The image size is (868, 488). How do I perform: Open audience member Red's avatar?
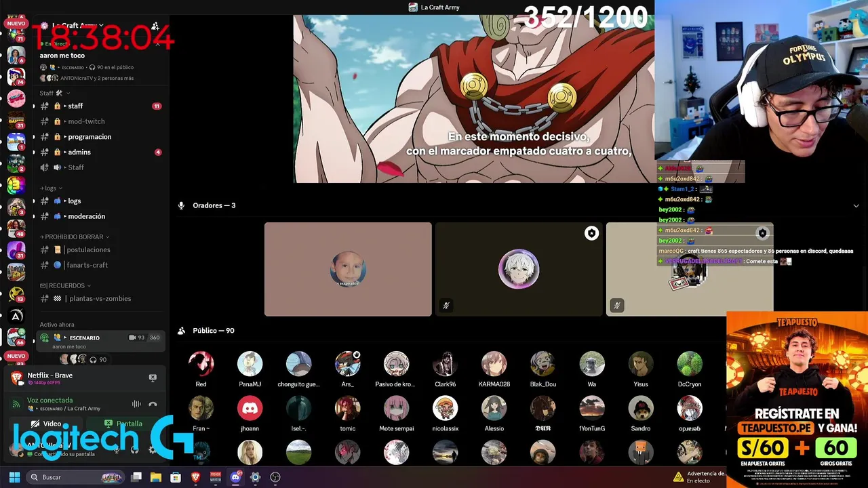click(x=201, y=364)
